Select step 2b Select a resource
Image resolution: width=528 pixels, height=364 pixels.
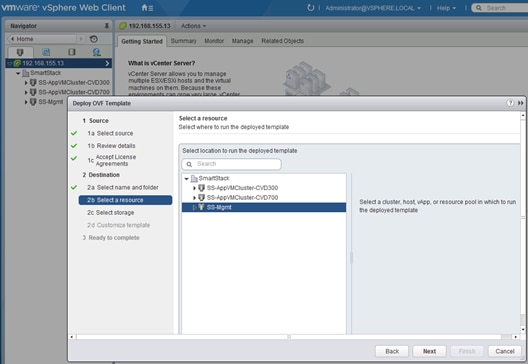(x=125, y=200)
